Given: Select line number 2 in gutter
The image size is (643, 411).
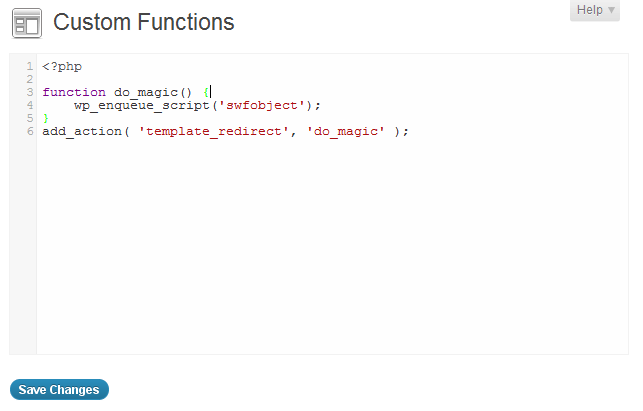Looking at the screenshot, I should pyautogui.click(x=30, y=79).
